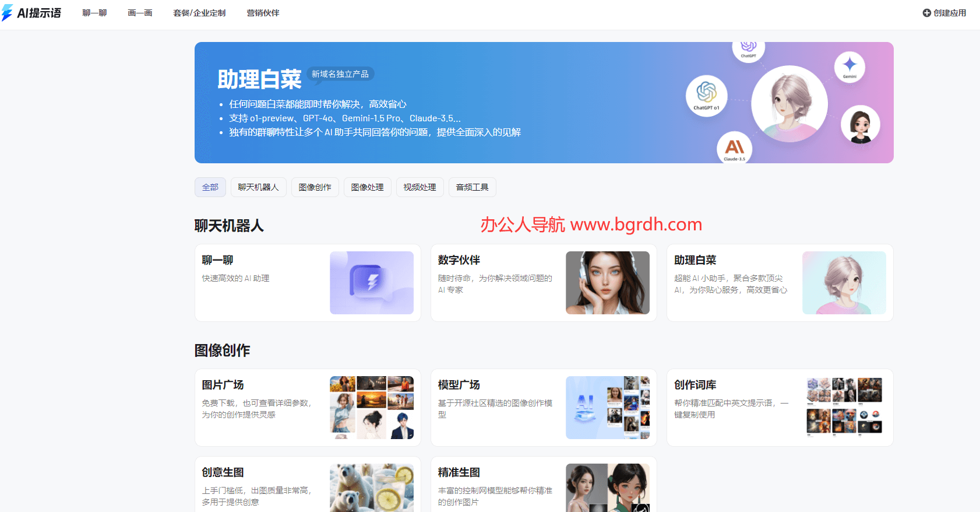This screenshot has width=980, height=512.
Task: Click the 数字伙伴 woman portrait thumbnail
Action: pos(608,283)
